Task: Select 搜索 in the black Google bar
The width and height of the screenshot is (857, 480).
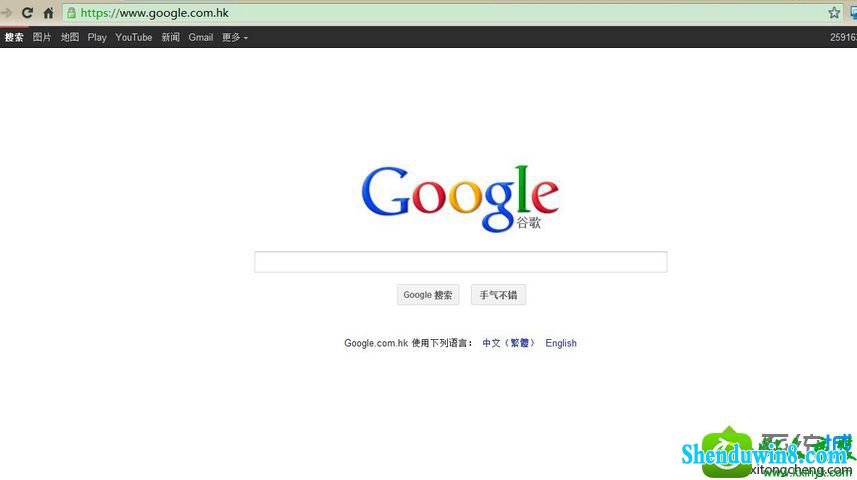Action: 14,37
